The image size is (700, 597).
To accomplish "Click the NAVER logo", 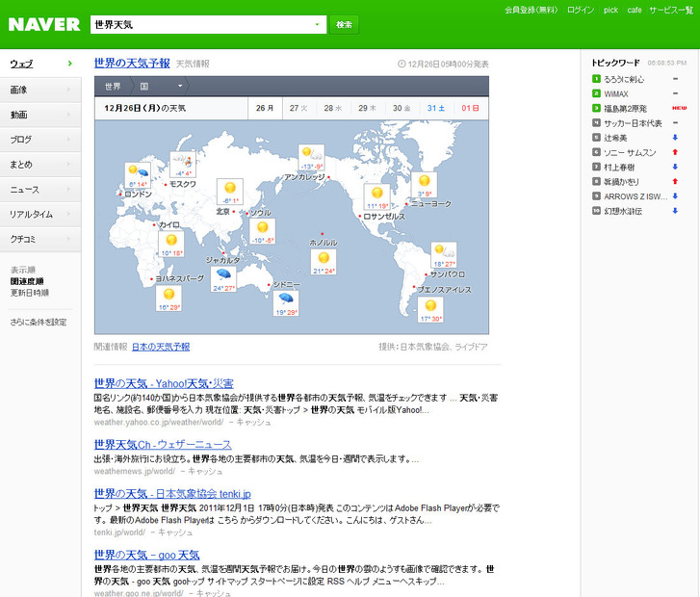I will pyautogui.click(x=44, y=24).
